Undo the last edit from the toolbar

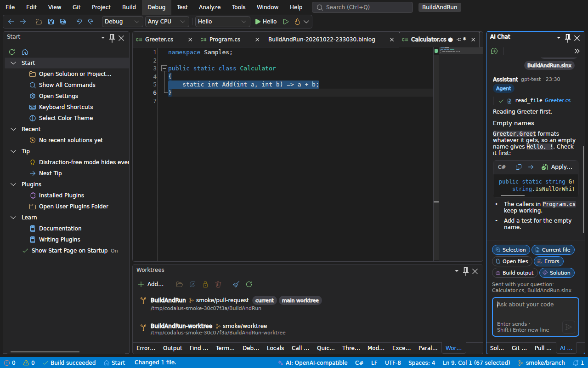pos(79,22)
